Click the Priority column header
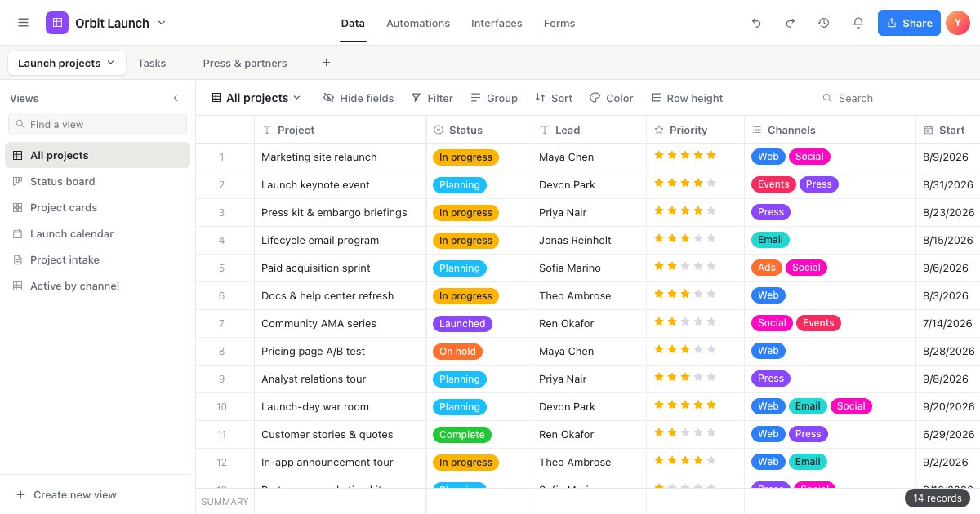 coord(696,130)
